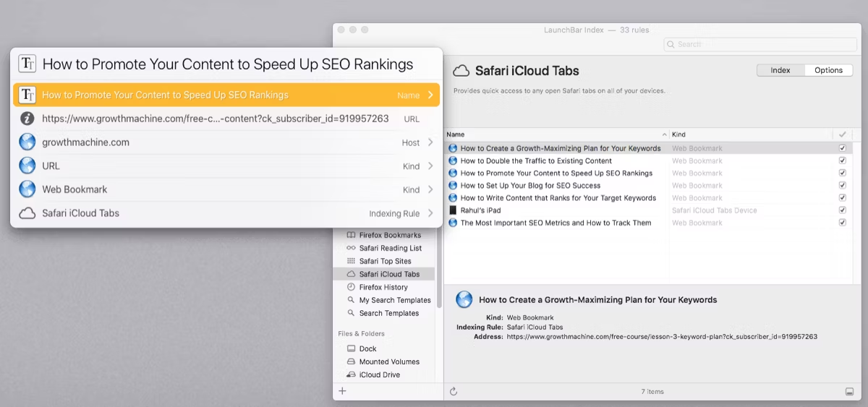
Task: Sort the index list by the Name column
Action: pos(556,134)
